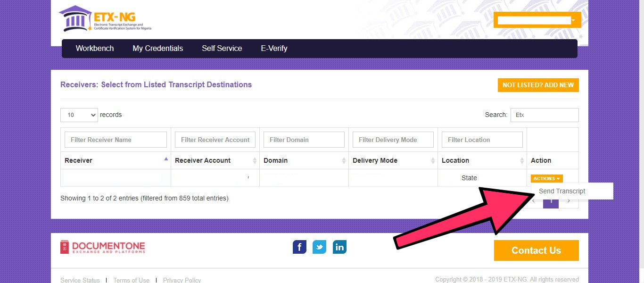Screen dimensions: 644x283
Task: Open the LinkedIn social icon
Action: click(x=339, y=246)
